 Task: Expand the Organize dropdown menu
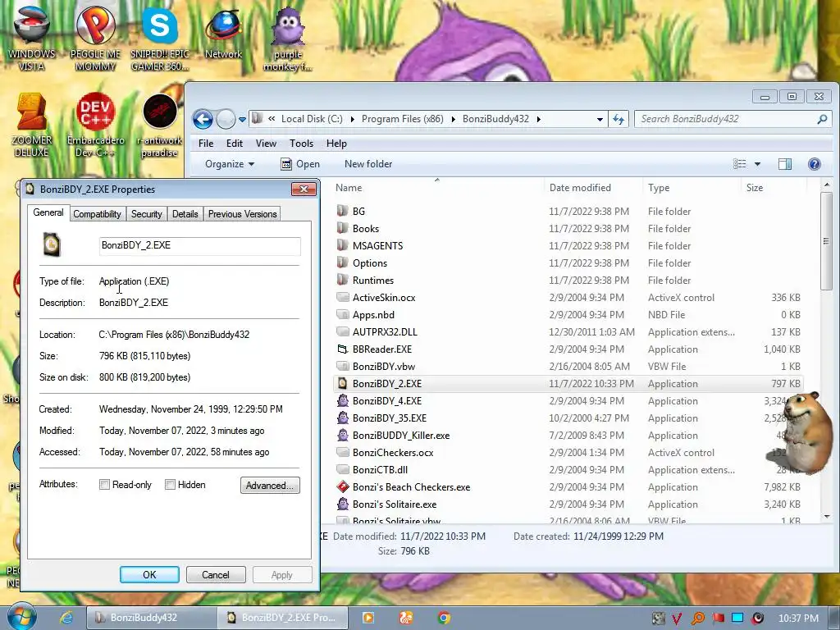tap(230, 164)
